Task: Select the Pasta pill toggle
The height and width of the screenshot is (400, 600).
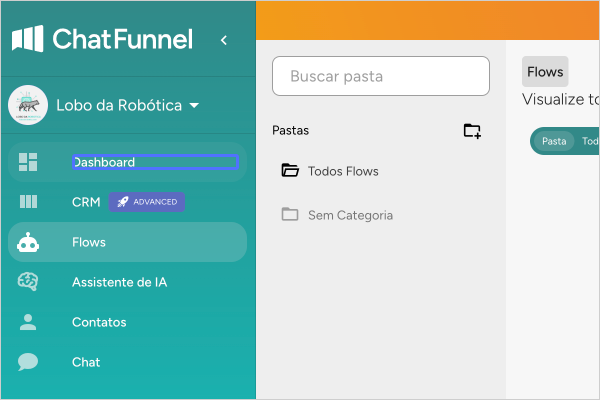Action: coord(554,141)
